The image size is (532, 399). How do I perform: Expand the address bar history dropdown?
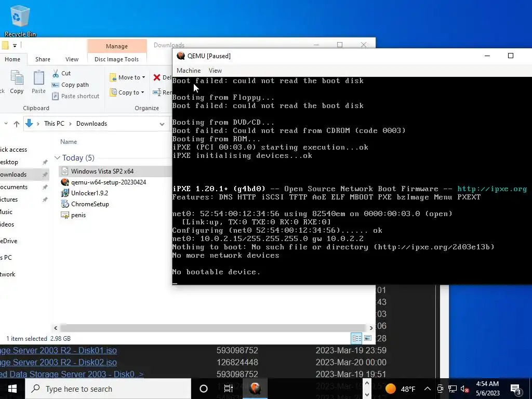(162, 124)
